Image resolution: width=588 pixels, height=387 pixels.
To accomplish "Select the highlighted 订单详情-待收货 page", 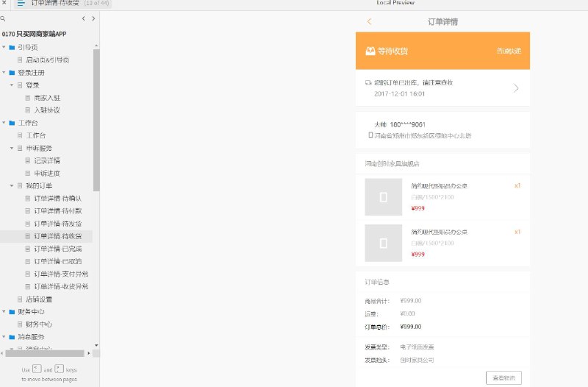I will (x=58, y=236).
